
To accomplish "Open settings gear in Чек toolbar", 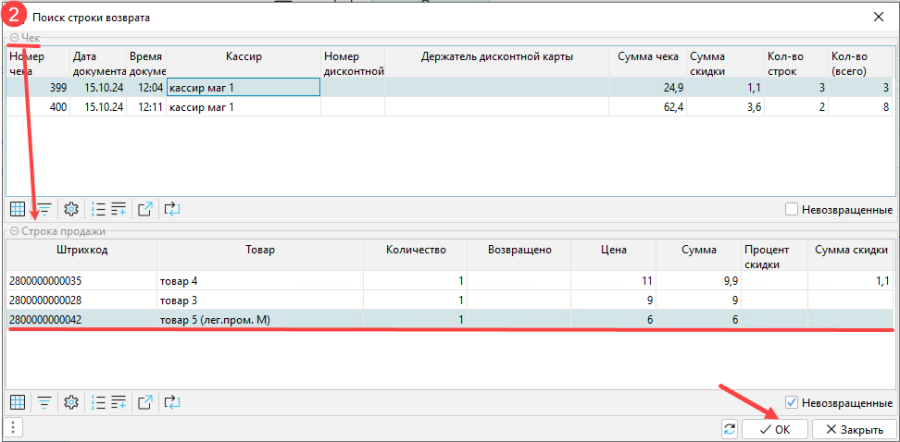I will (71, 209).
